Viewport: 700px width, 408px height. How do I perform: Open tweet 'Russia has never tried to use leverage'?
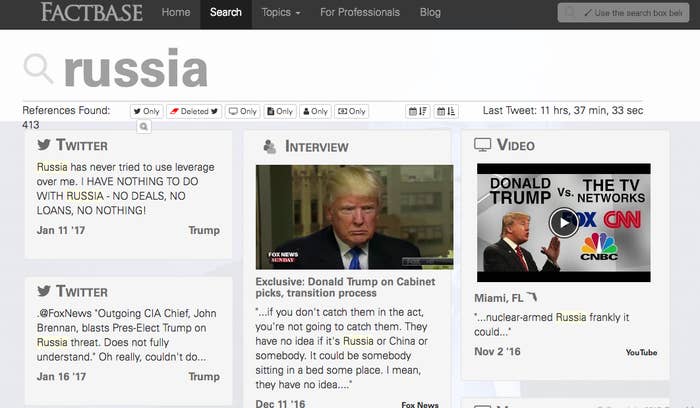click(x=125, y=188)
